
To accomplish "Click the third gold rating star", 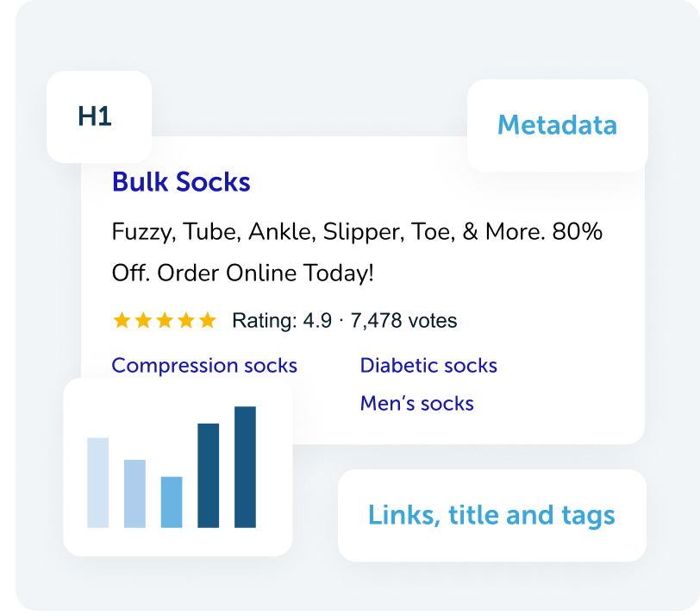I will tap(165, 320).
